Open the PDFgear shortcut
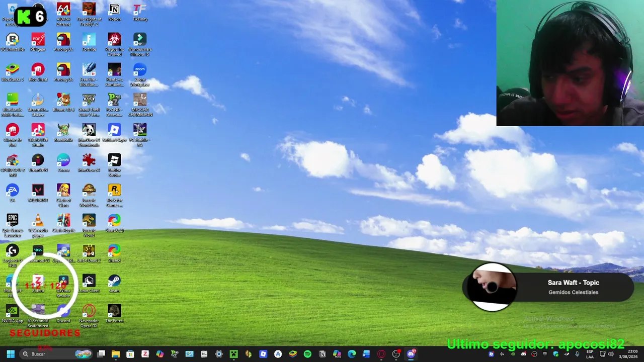Viewport: 644px width, 362px height. click(x=38, y=43)
